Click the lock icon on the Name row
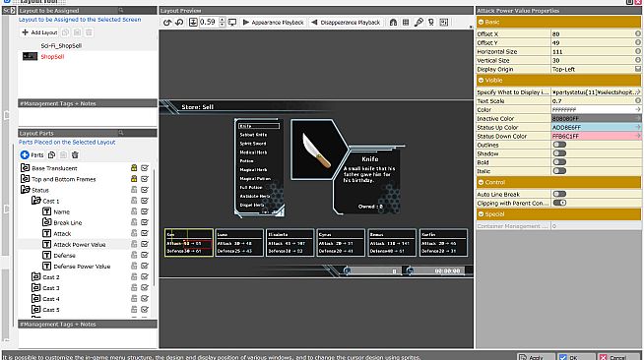Viewport: 644px width, 360px height. 134,211
